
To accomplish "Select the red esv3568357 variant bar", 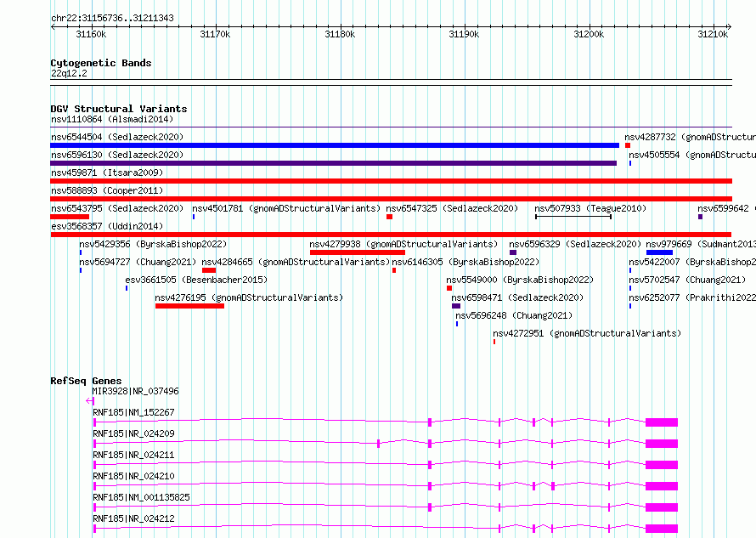I will tap(391, 235).
